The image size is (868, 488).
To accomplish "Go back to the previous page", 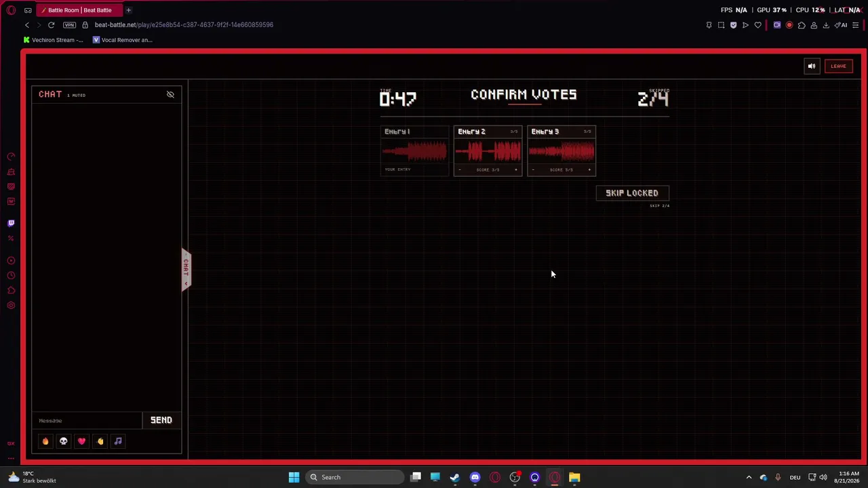I will (26, 25).
